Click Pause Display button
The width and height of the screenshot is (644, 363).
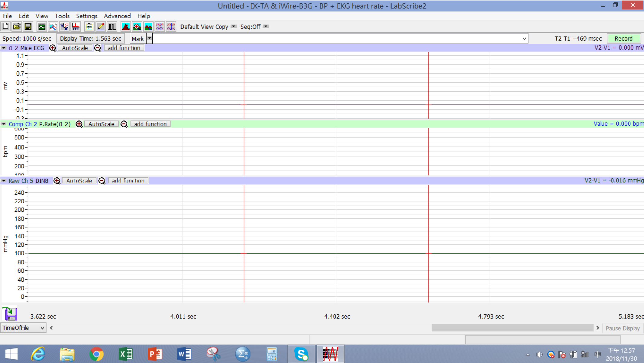tap(623, 328)
